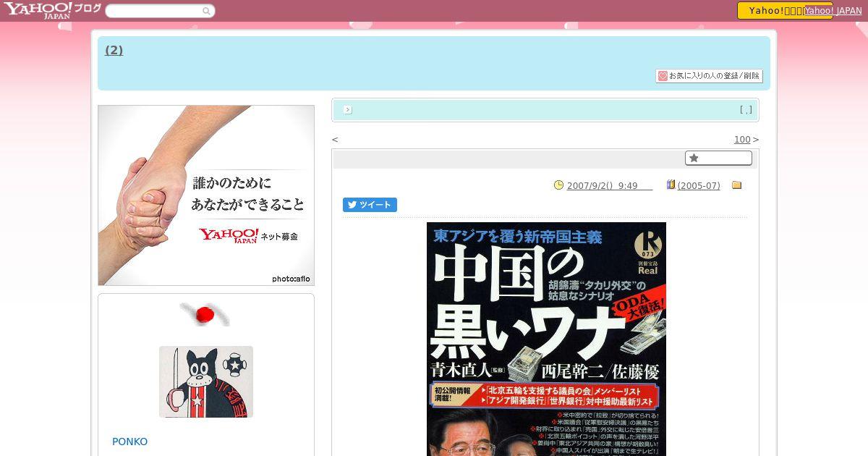Click the clock icon by post date

tap(558, 185)
